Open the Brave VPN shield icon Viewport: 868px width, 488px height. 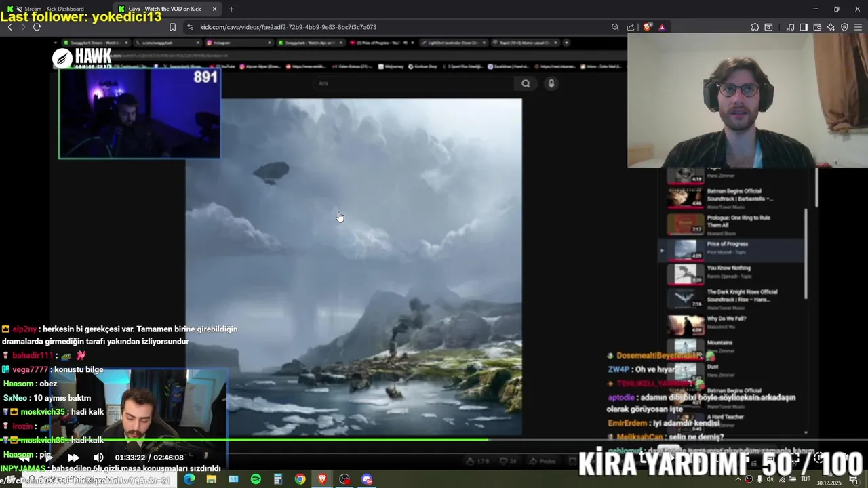(844, 27)
